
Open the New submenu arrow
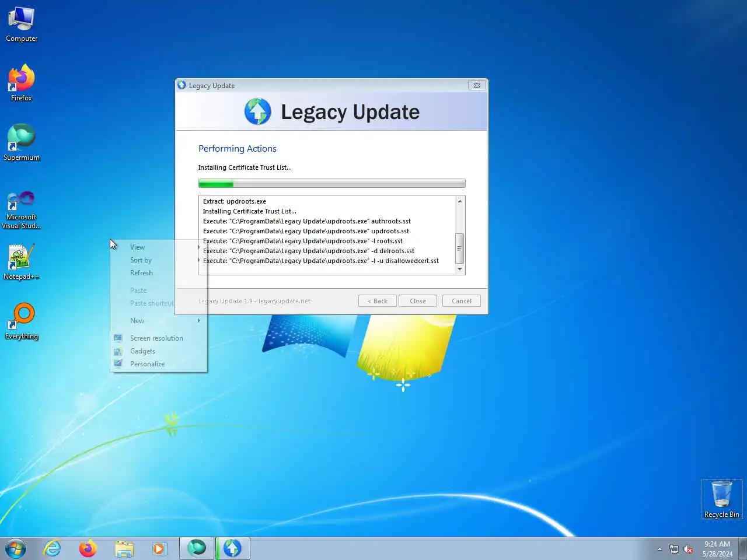click(198, 321)
